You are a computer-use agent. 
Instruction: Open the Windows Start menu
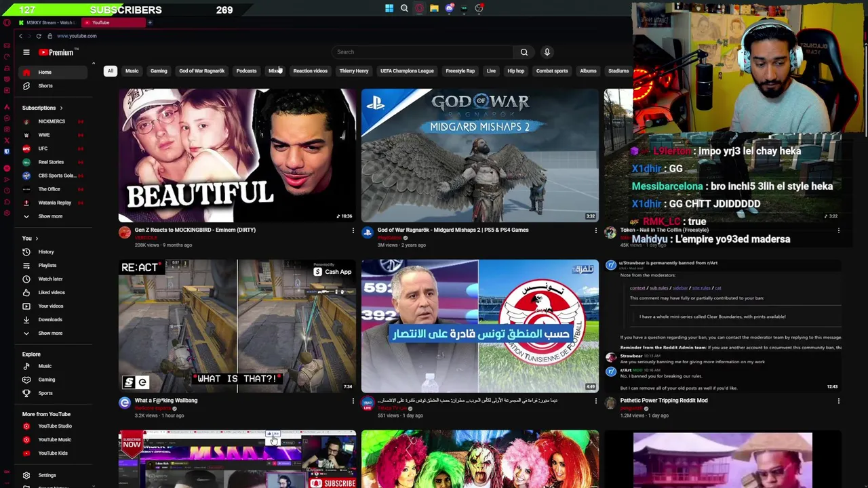point(389,9)
